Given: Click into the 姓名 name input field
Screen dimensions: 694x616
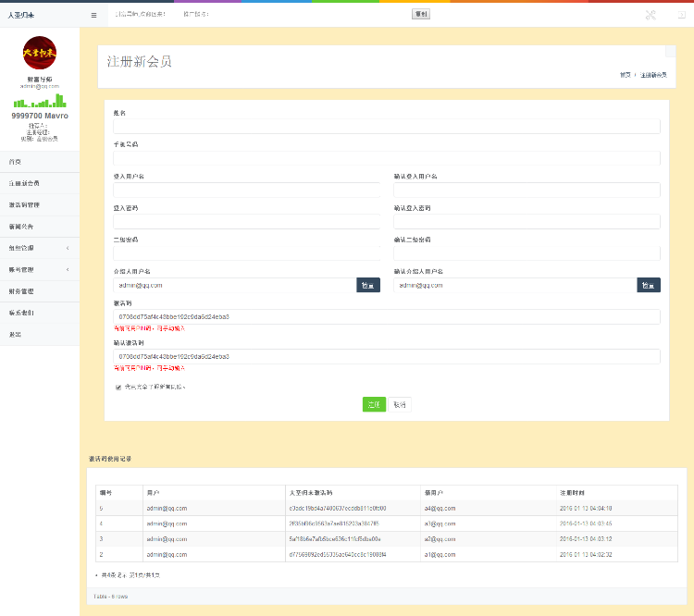Looking at the screenshot, I should pos(386,127).
